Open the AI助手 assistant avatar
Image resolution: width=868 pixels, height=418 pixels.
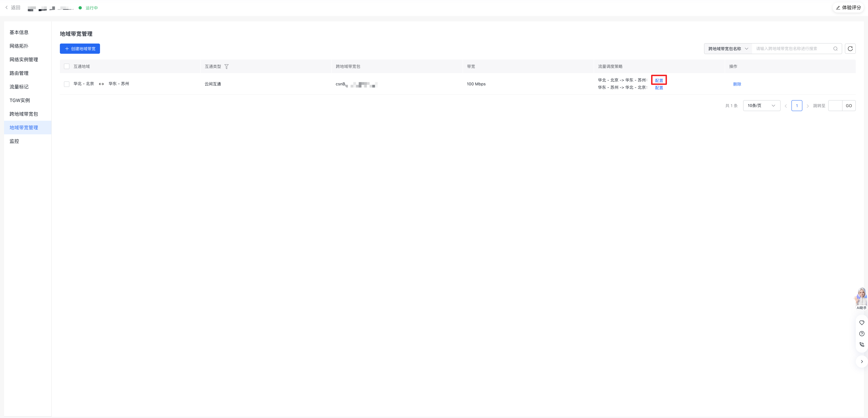tap(861, 298)
